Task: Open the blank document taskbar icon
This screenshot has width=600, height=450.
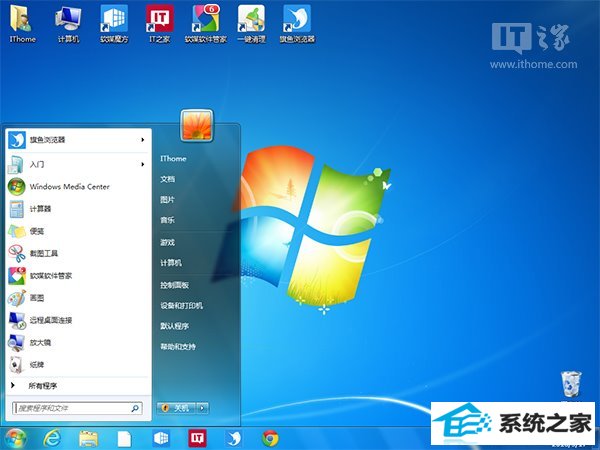Action: (124, 439)
